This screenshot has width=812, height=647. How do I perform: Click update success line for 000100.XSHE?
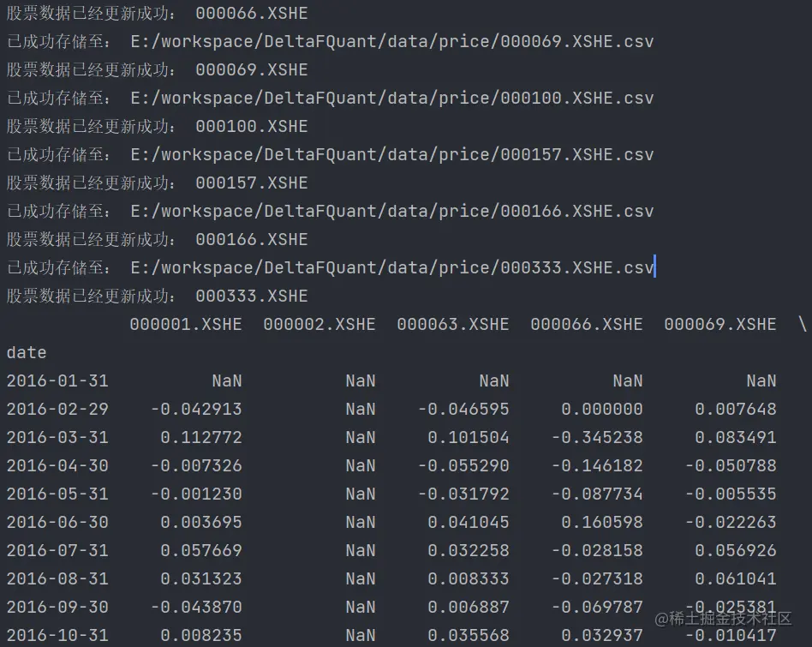[x=157, y=126]
